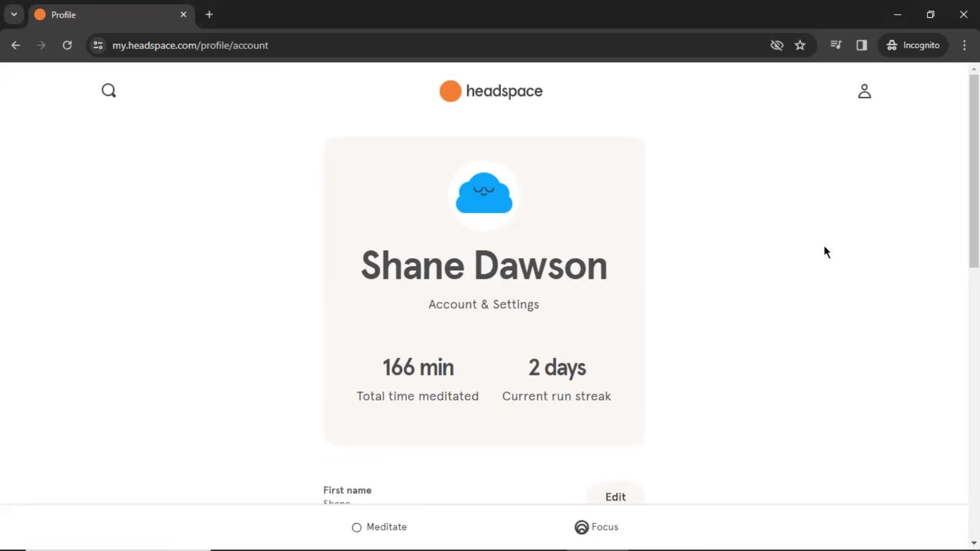Click the Headspace logo in the header

(490, 91)
